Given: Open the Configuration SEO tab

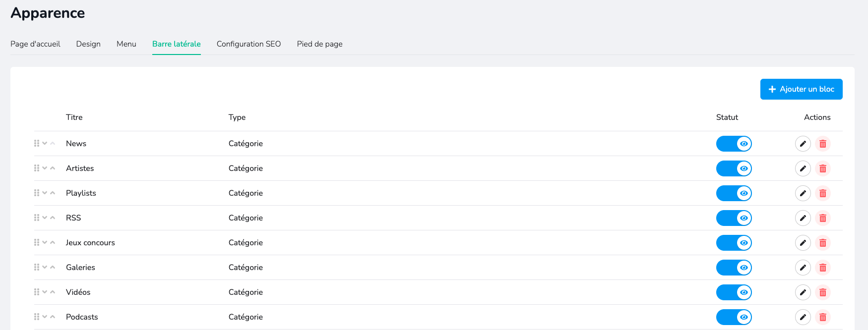Looking at the screenshot, I should click(x=248, y=44).
